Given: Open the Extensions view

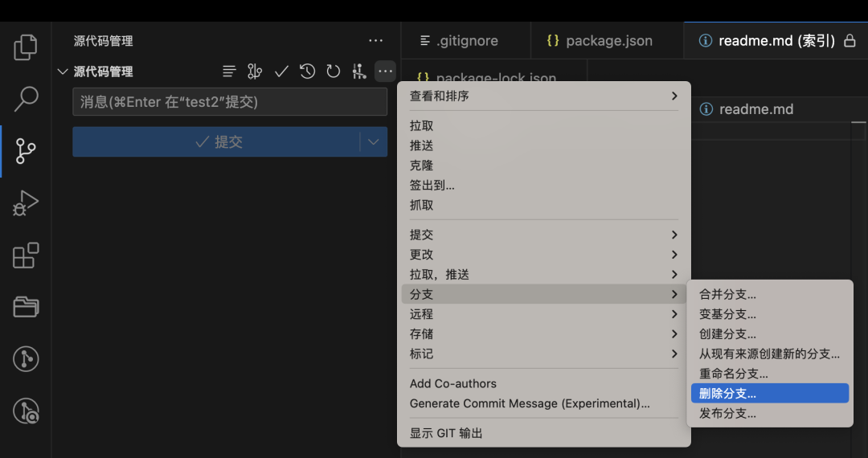Looking at the screenshot, I should [x=26, y=256].
